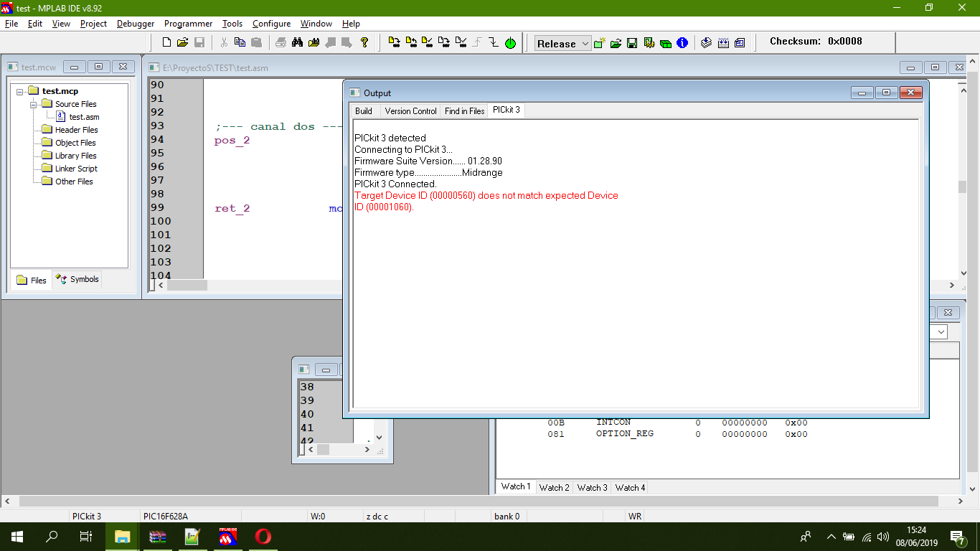
Task: Open the Project menu
Action: pos(93,24)
